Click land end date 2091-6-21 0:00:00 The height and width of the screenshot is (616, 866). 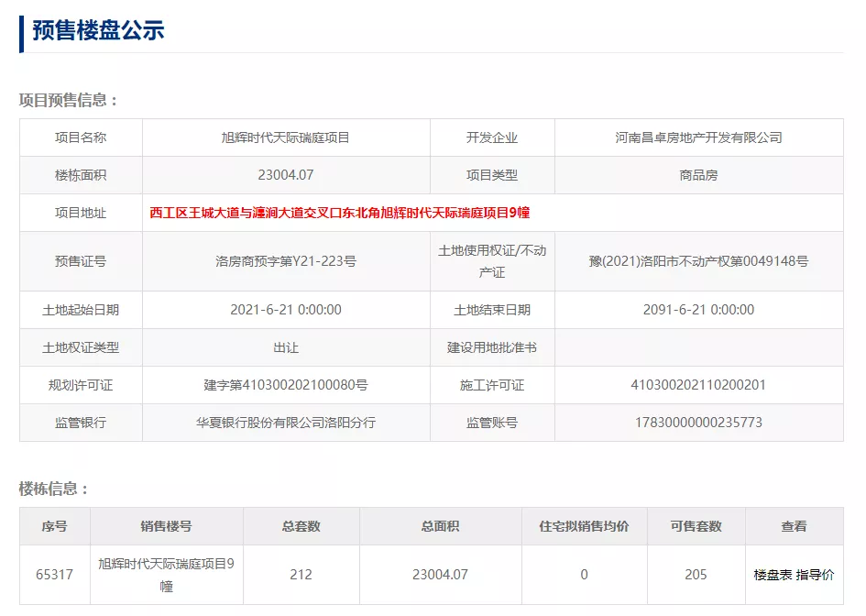(x=698, y=310)
